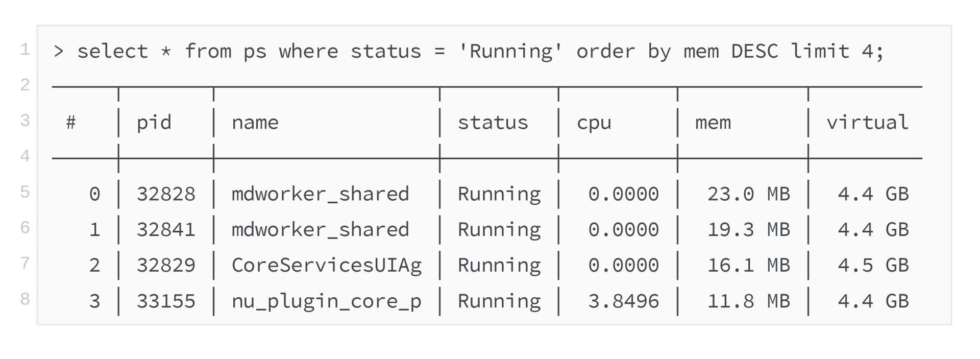980x359 pixels.
Task: Click the 11.8 MB memory value
Action: click(x=748, y=301)
